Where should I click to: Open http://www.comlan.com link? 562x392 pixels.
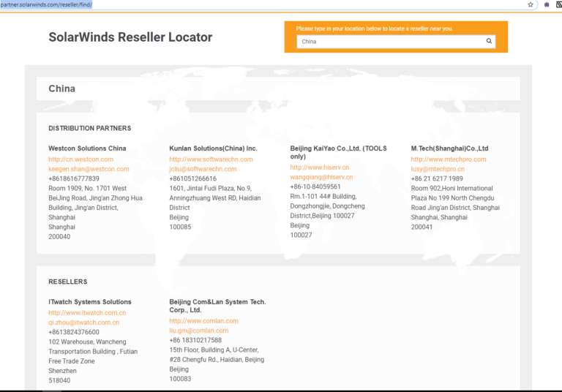pyautogui.click(x=204, y=321)
